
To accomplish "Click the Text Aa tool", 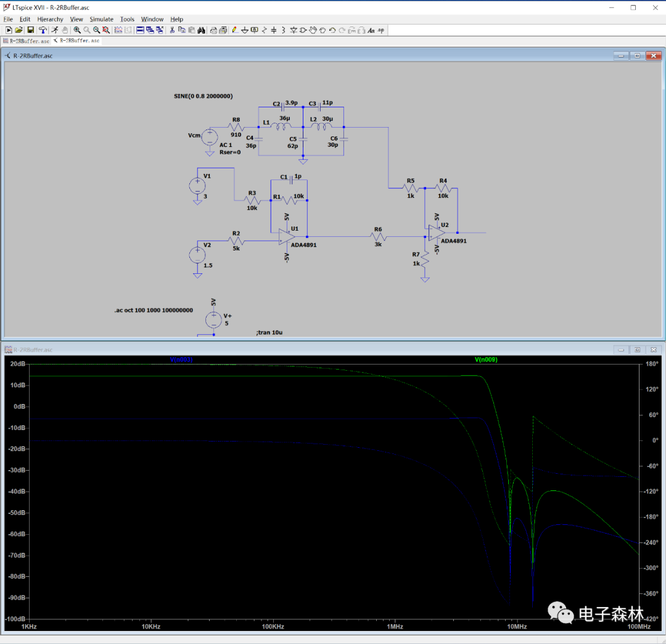I will pos(371,30).
